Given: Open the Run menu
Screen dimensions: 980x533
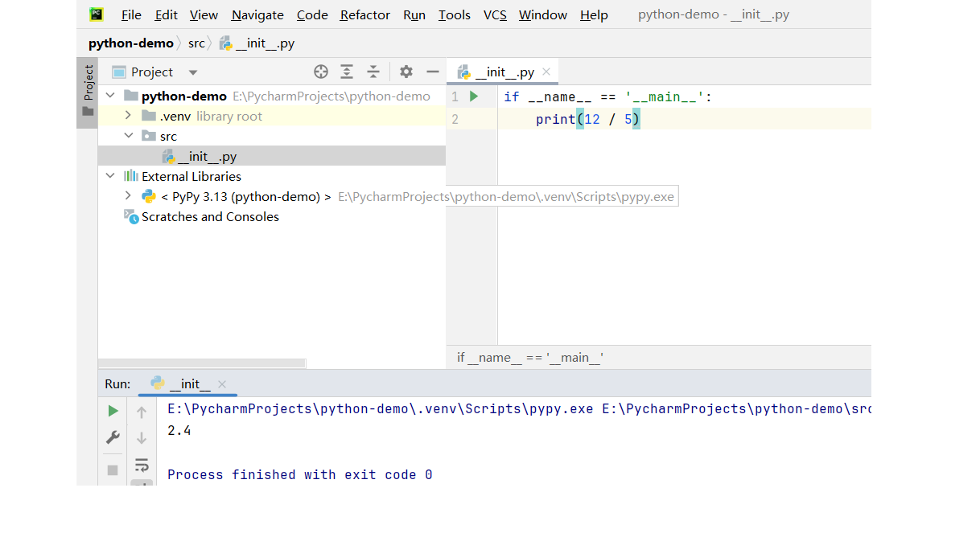Looking at the screenshot, I should tap(414, 14).
